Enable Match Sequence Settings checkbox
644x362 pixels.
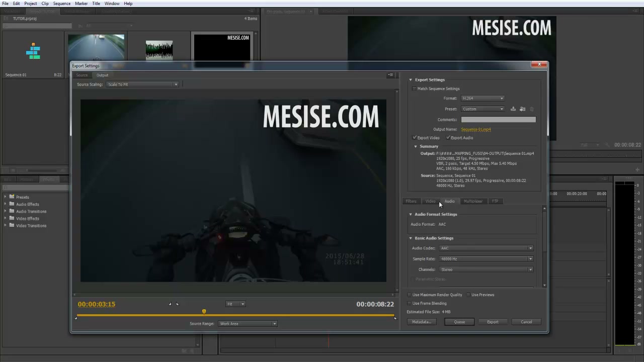[x=414, y=88]
